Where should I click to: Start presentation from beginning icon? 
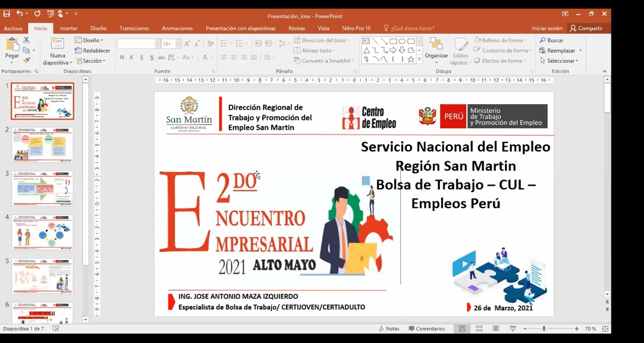(x=50, y=14)
